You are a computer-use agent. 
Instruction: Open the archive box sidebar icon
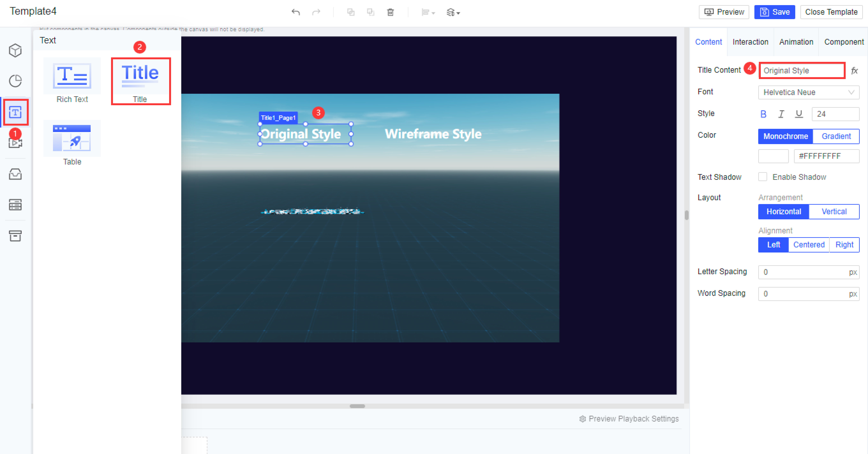15,236
